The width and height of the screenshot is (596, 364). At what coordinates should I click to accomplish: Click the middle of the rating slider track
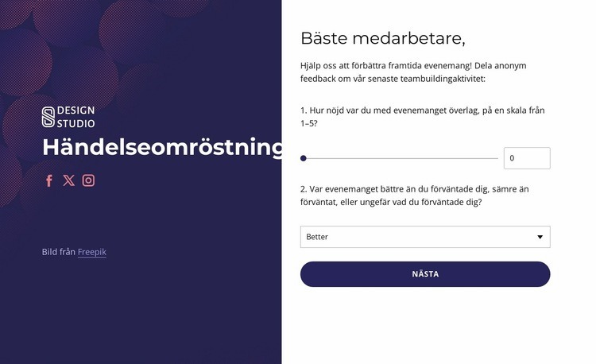(x=401, y=158)
